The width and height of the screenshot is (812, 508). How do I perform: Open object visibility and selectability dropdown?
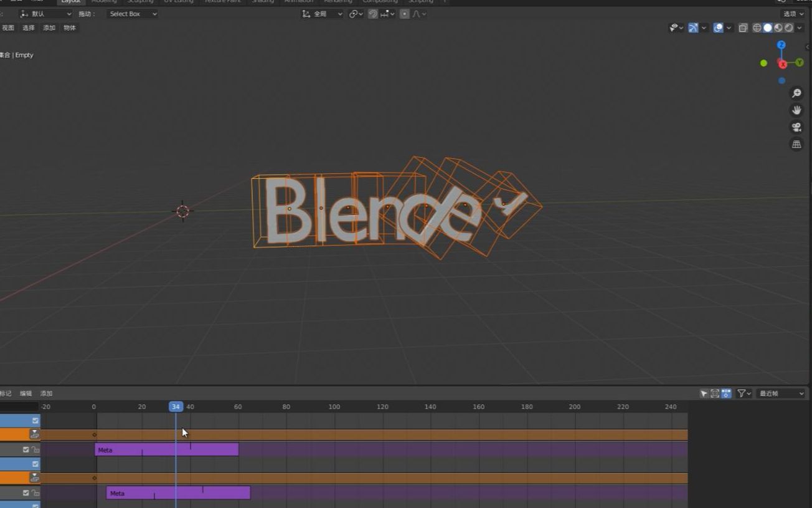coord(676,28)
